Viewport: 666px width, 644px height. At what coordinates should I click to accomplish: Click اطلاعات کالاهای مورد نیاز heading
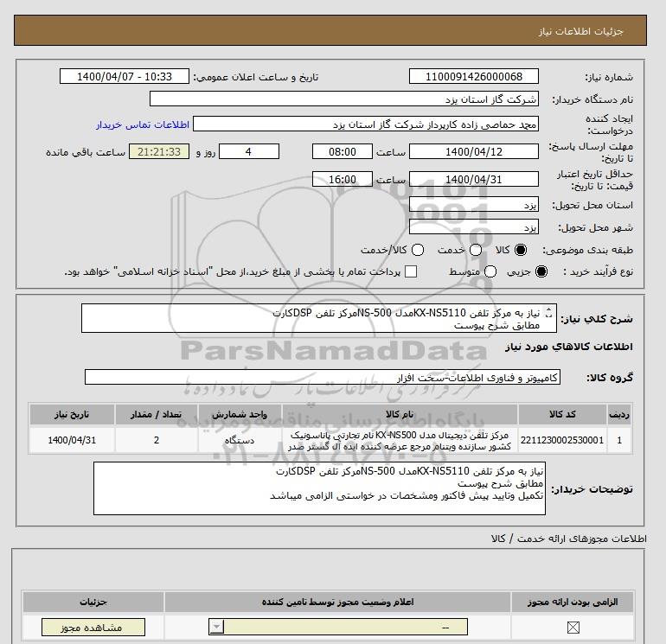tap(569, 347)
